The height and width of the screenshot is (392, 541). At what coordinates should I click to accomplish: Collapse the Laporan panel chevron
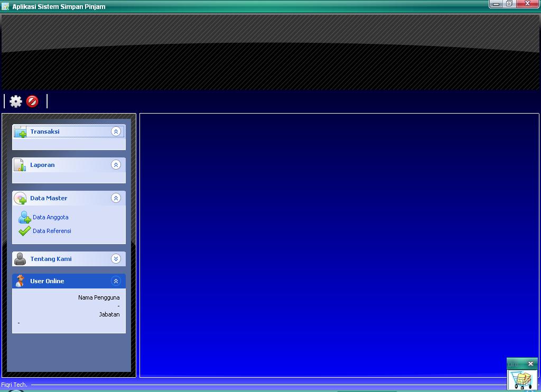116,165
